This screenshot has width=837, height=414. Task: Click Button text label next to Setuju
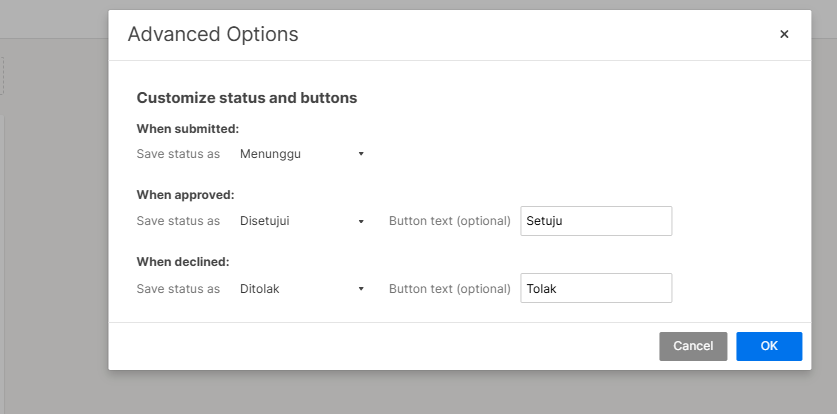(x=450, y=221)
